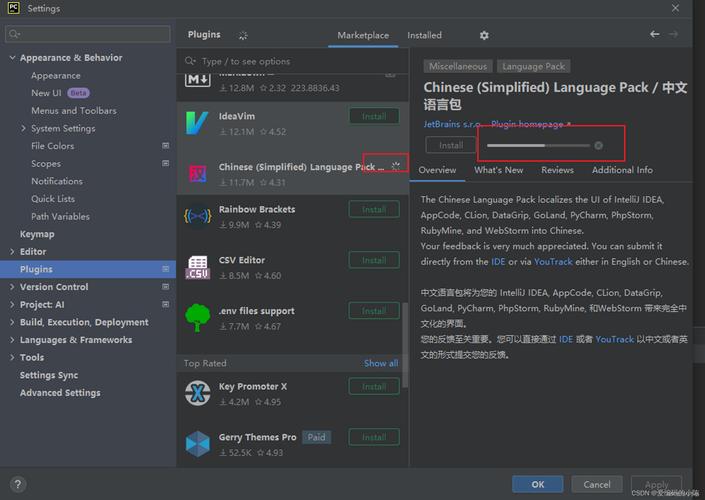Image resolution: width=705 pixels, height=500 pixels.
Task: Go back with the left arrow
Action: (655, 34)
